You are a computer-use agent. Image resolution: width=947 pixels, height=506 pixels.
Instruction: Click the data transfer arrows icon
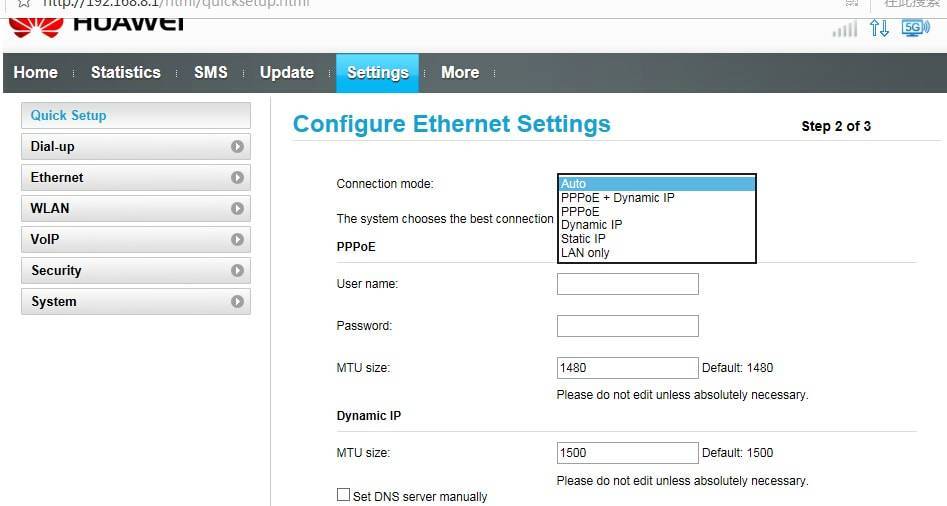(x=879, y=28)
